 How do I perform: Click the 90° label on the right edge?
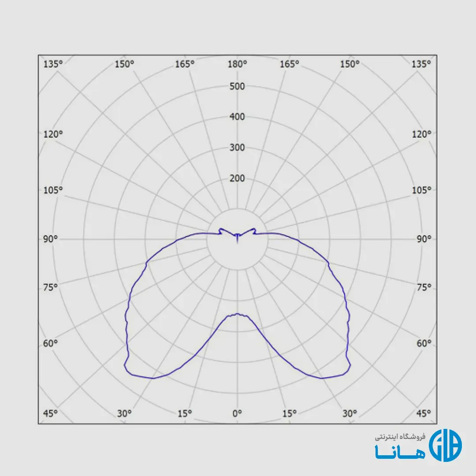pos(424,239)
